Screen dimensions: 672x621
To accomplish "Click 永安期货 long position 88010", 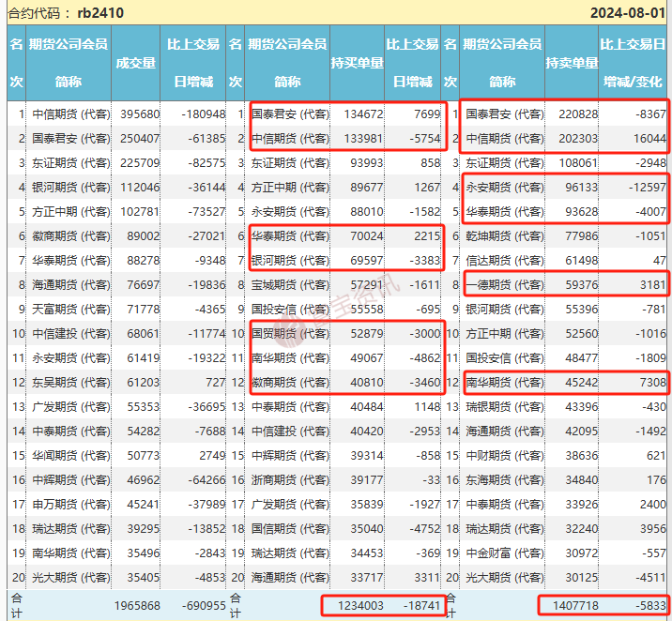I will click(367, 212).
